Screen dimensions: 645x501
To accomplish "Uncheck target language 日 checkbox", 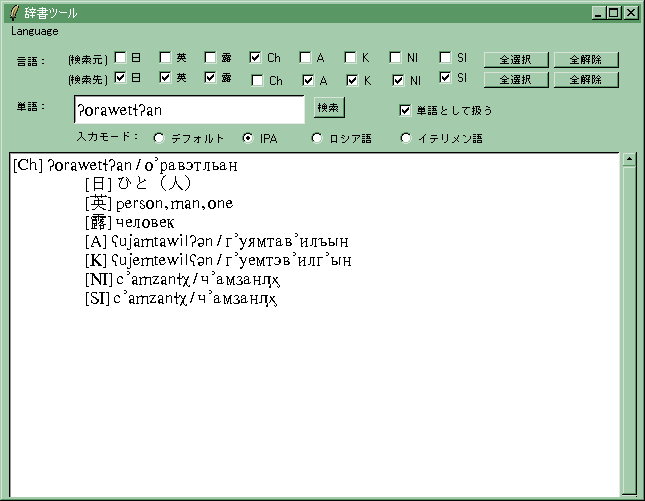I will point(120,77).
